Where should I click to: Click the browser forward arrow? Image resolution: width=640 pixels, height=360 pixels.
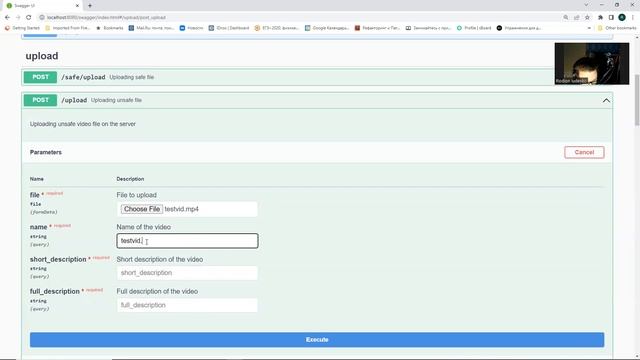(18, 18)
